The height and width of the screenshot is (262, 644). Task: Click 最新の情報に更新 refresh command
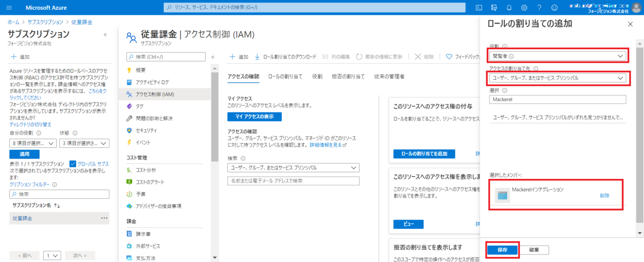[379, 56]
